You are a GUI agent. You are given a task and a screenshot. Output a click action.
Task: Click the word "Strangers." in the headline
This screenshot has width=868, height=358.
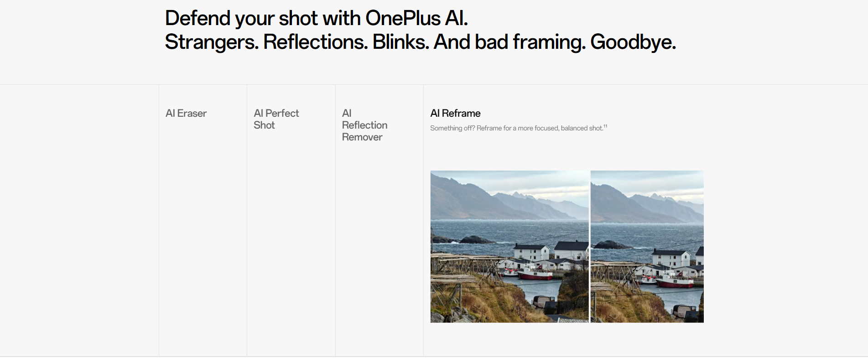click(x=212, y=42)
